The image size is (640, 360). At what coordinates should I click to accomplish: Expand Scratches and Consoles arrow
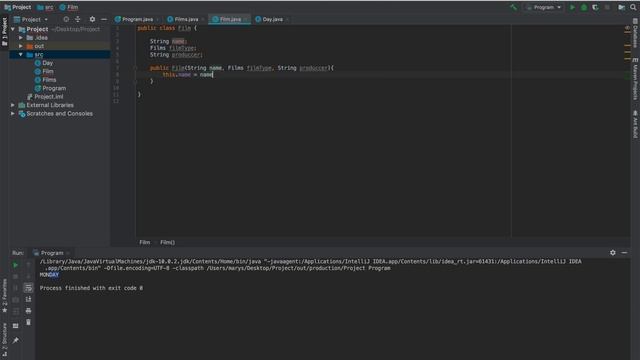point(13,113)
